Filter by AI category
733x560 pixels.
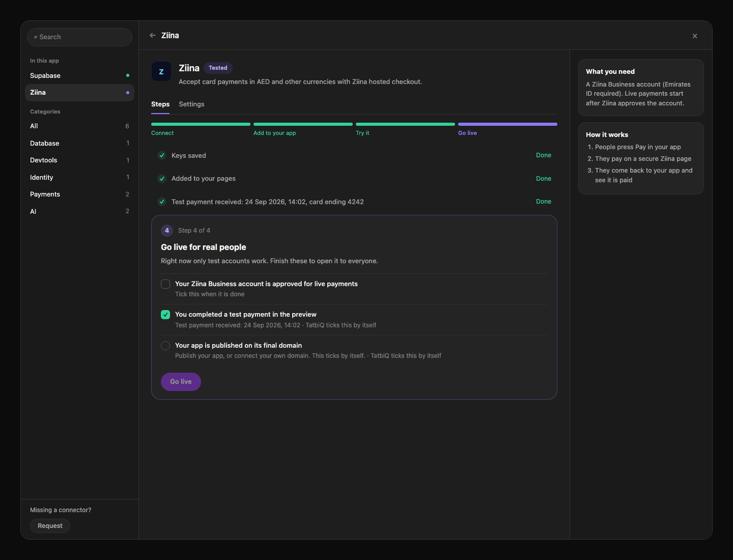tap(79, 212)
